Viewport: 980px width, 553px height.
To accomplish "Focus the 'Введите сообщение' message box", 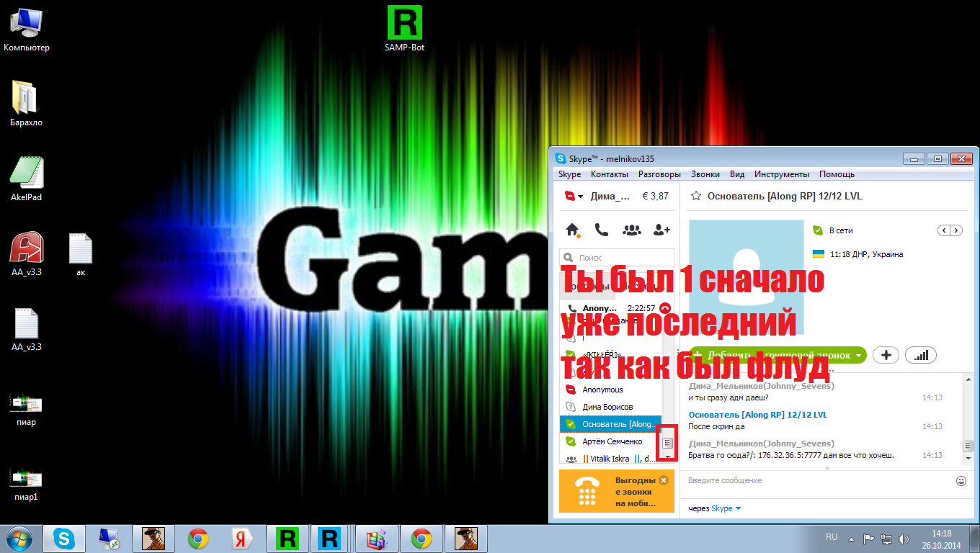I will click(x=818, y=480).
